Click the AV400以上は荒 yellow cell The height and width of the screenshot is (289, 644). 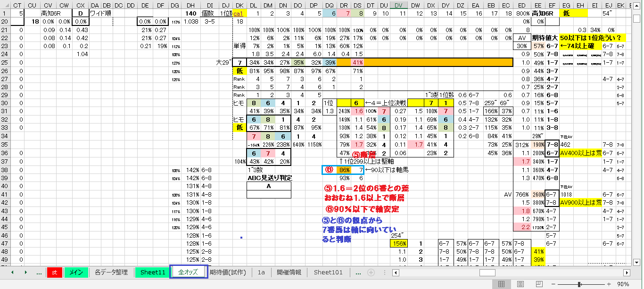(580, 153)
